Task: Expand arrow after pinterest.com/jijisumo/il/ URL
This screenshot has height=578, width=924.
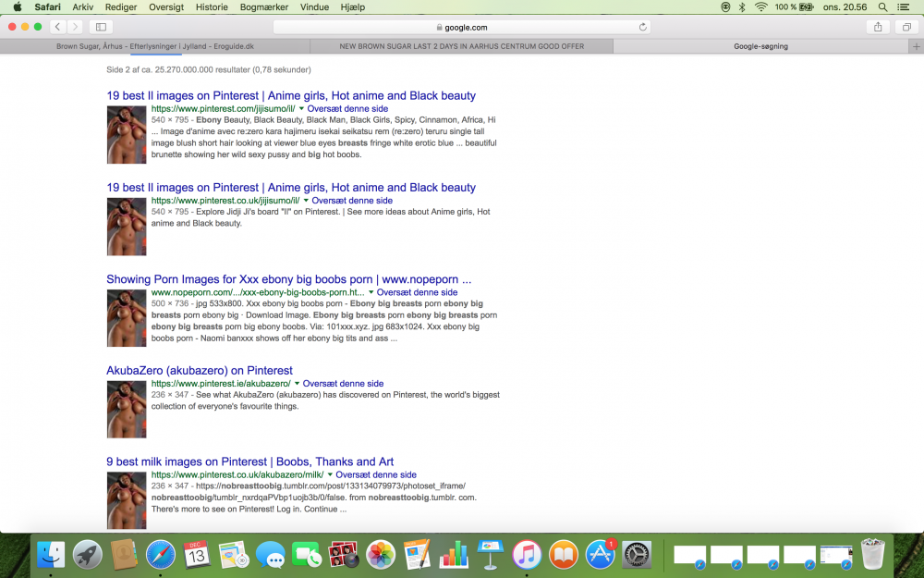Action: pyautogui.click(x=302, y=108)
